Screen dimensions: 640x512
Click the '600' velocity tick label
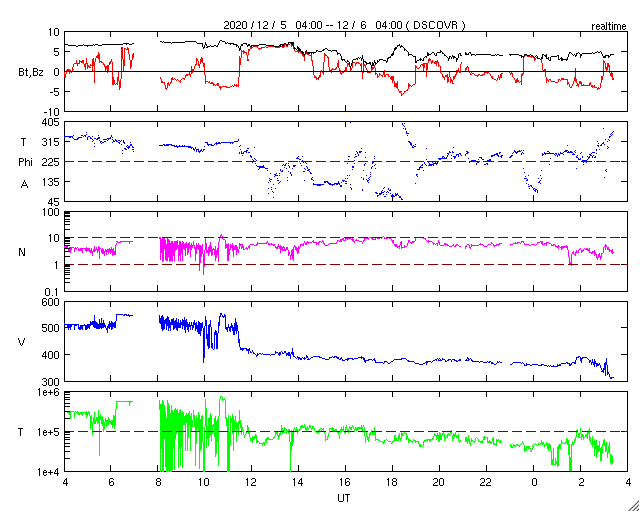coord(51,302)
